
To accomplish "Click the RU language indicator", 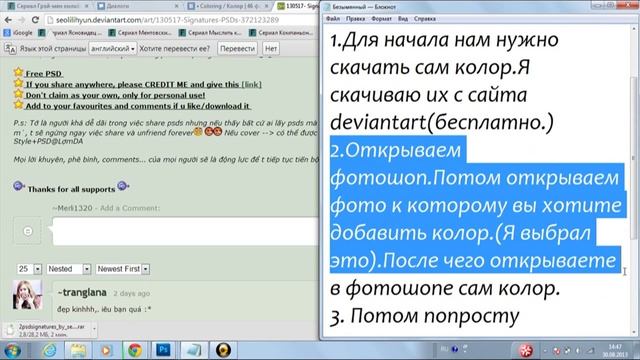I will [x=444, y=349].
